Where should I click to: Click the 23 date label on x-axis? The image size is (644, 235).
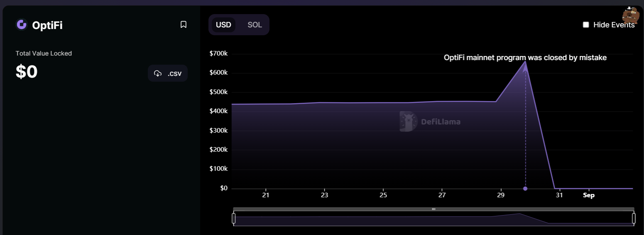325,195
